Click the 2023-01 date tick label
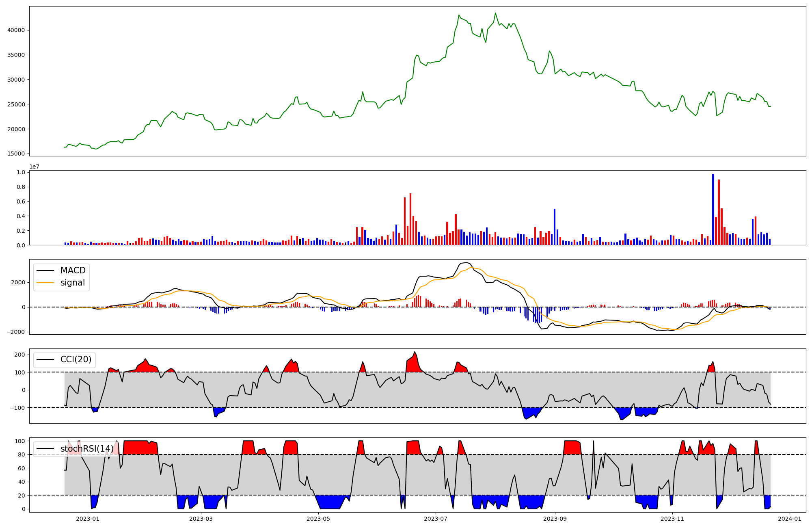The image size is (812, 528). tap(88, 519)
